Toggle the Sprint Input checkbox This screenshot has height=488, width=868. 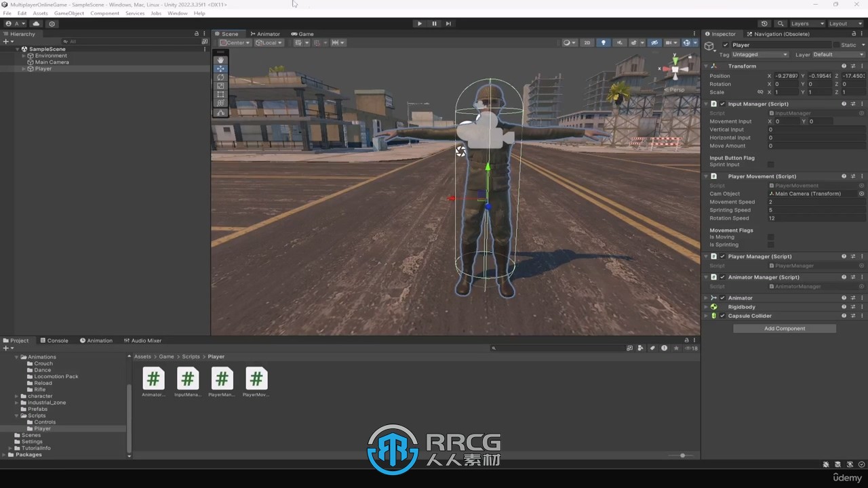[x=770, y=165]
